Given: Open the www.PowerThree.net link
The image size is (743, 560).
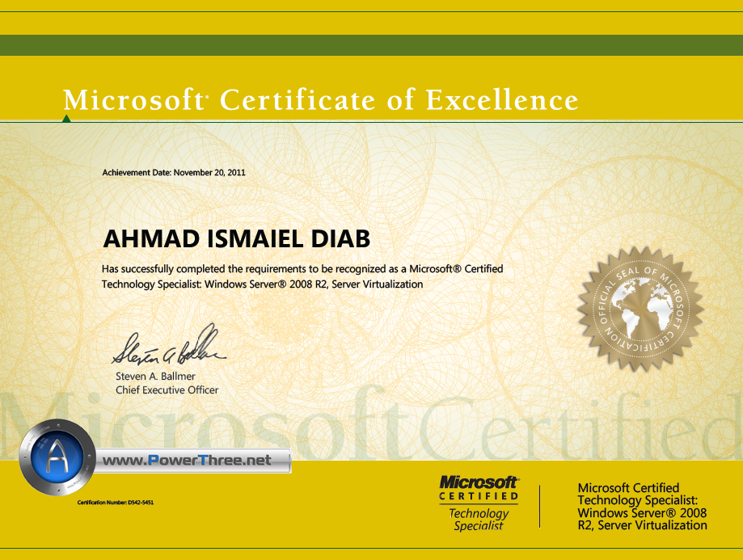Looking at the screenshot, I should (187, 460).
